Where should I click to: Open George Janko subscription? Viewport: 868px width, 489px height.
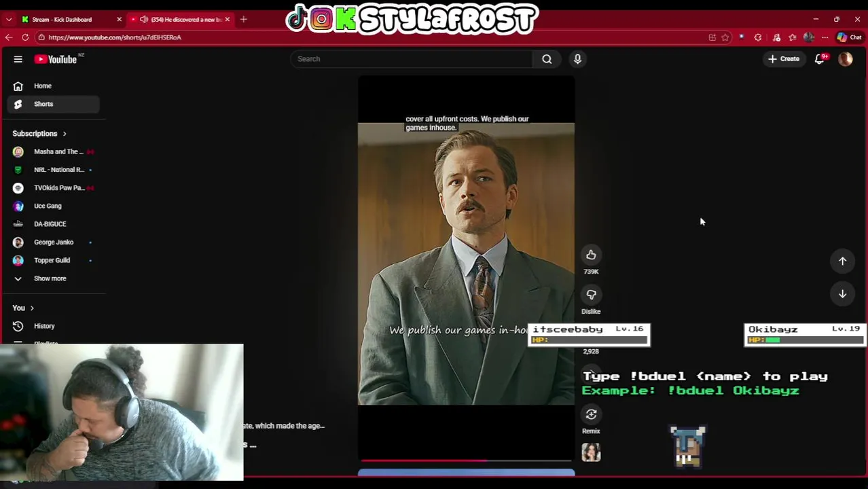(53, 242)
